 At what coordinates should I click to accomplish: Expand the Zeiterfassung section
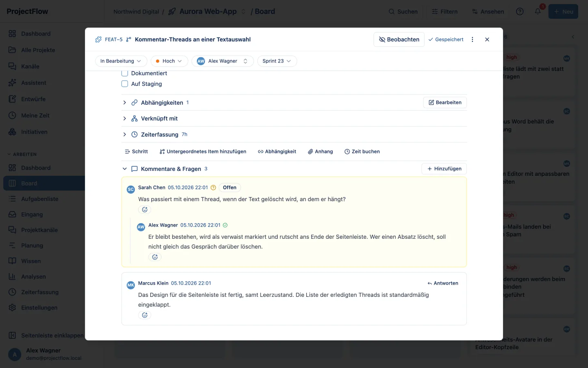point(125,135)
